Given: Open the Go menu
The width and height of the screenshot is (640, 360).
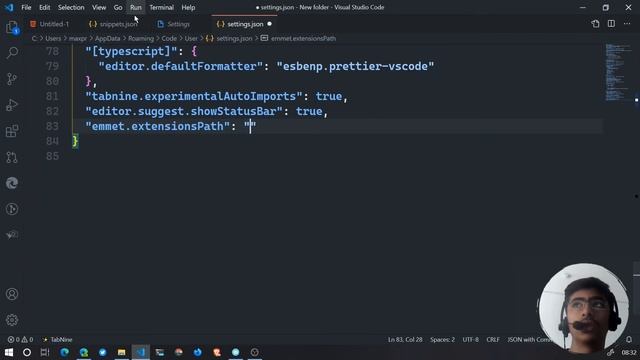Looking at the screenshot, I should (118, 7).
